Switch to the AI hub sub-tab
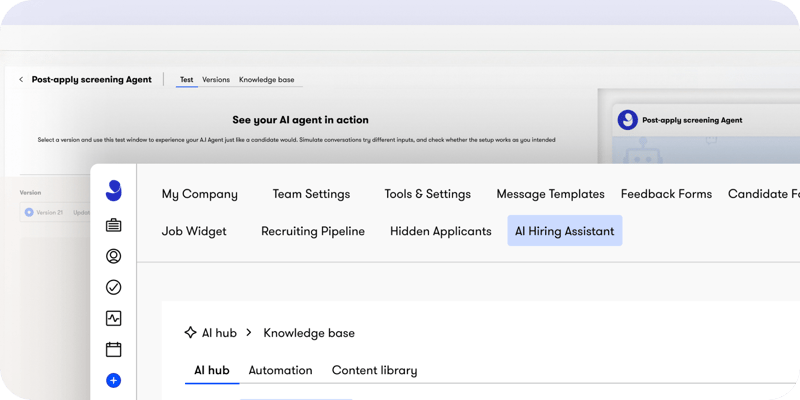Viewport: 800px width, 400px height. pyautogui.click(x=212, y=370)
